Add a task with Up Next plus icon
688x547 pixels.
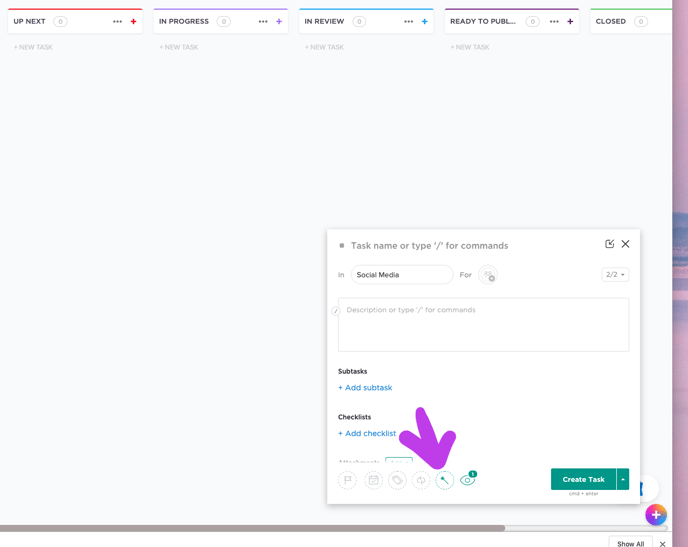coord(133,21)
